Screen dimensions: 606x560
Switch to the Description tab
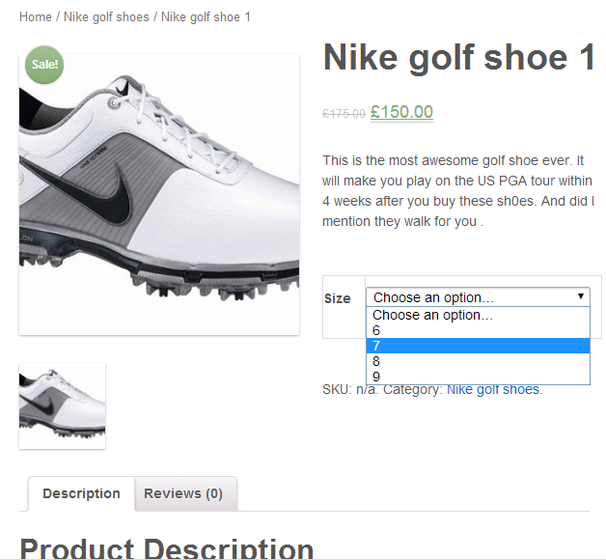pos(81,494)
